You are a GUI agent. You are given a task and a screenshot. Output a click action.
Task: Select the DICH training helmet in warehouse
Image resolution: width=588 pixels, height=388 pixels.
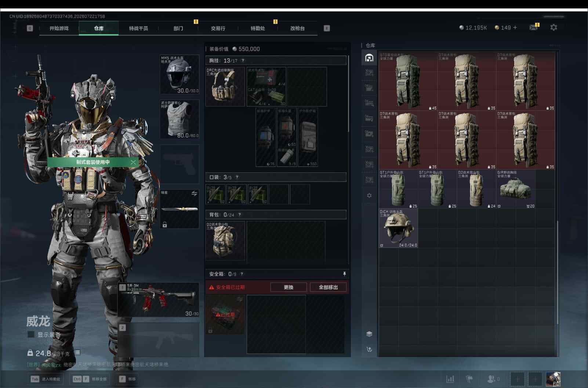tap(398, 229)
